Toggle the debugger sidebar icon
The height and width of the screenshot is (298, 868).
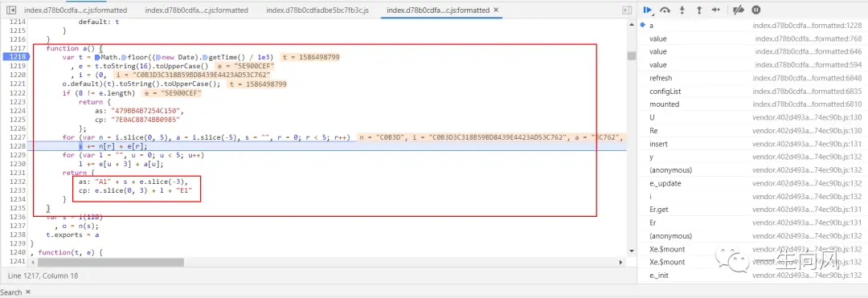pos(627,10)
